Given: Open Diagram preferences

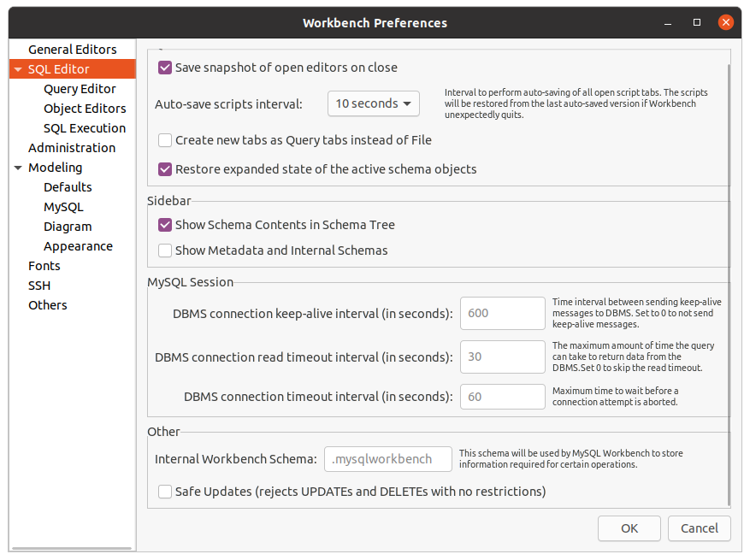Looking at the screenshot, I should 68,227.
